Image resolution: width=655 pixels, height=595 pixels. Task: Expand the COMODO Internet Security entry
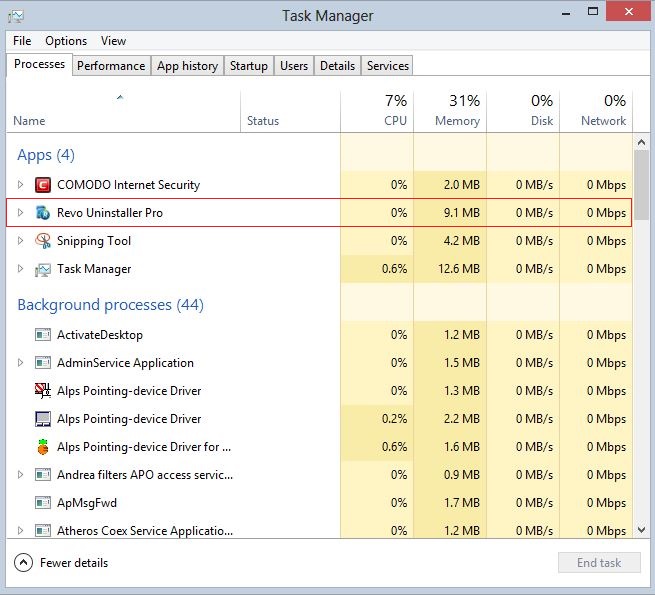[x=20, y=185]
